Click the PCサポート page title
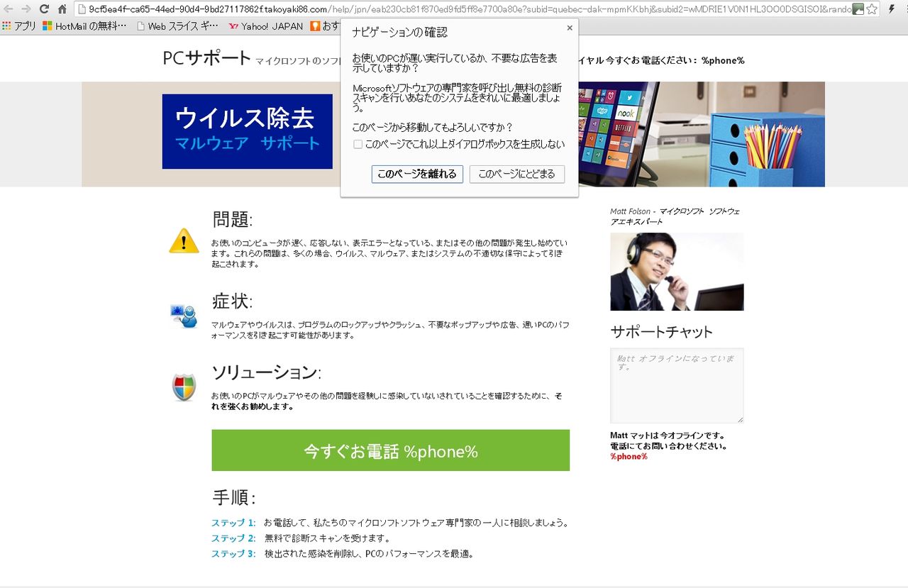The width and height of the screenshot is (908, 588). point(207,58)
